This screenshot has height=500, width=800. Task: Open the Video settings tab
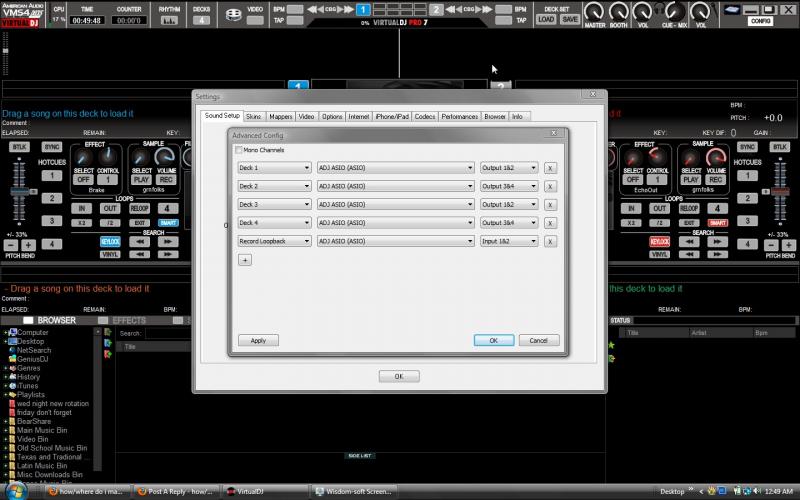click(306, 116)
